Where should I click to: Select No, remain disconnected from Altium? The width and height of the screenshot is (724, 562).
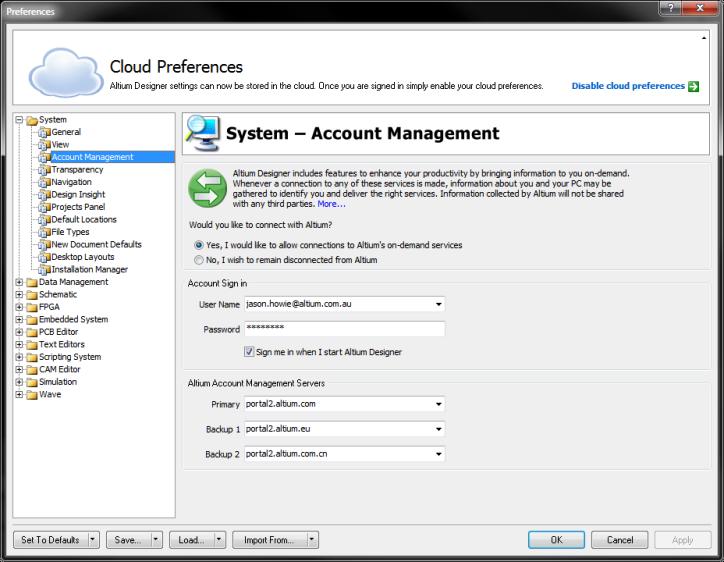click(199, 260)
